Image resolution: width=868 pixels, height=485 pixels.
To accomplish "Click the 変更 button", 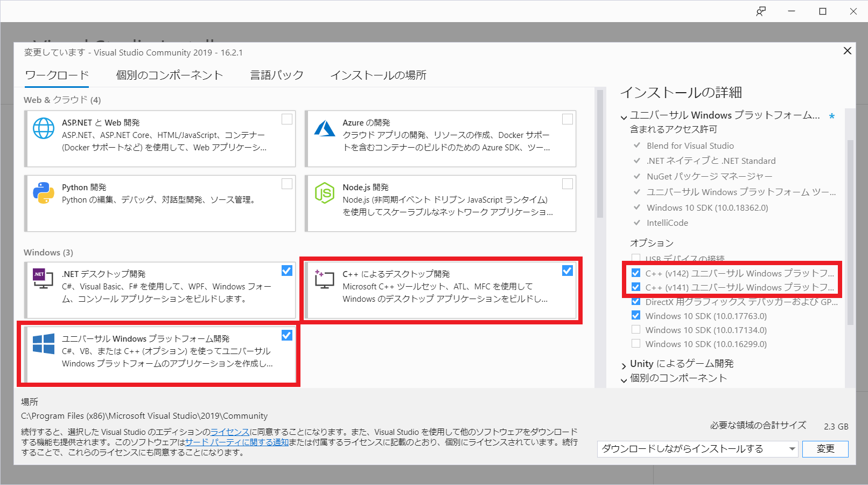I will tap(825, 448).
